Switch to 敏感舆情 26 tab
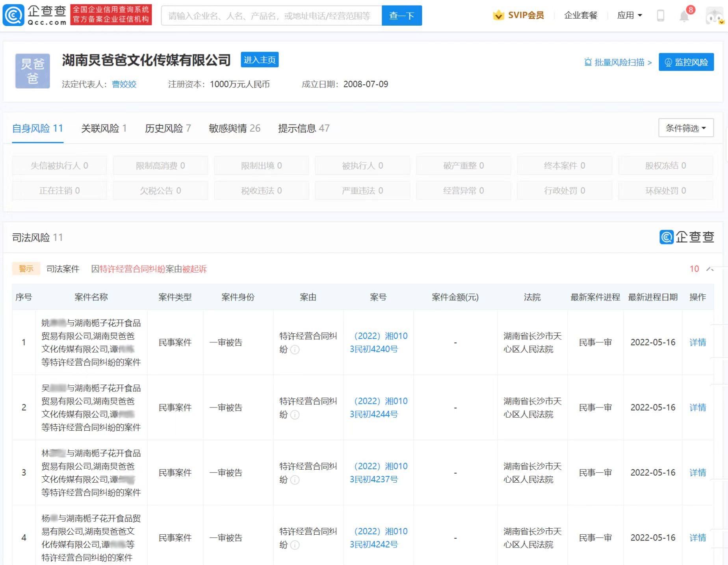Screen dimensions: 728x565 pos(234,128)
